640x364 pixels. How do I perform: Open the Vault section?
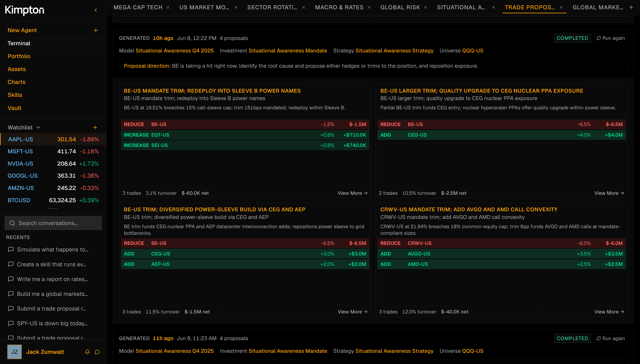click(x=15, y=108)
